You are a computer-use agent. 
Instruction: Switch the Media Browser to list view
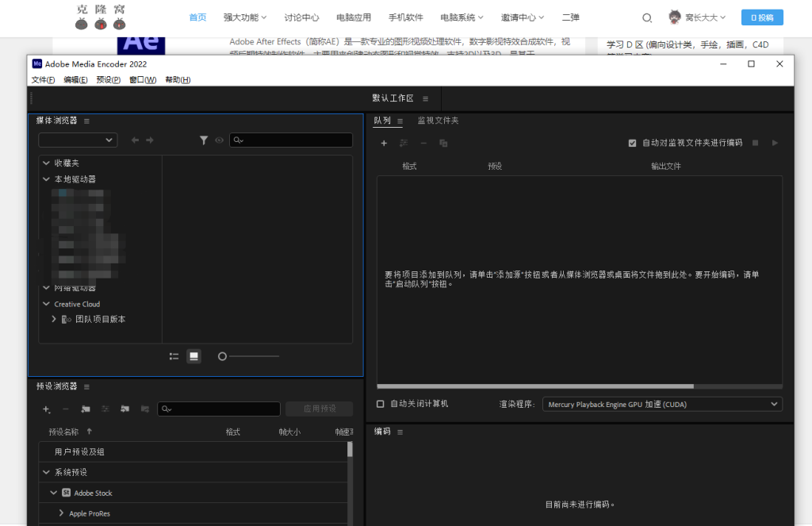coord(174,356)
